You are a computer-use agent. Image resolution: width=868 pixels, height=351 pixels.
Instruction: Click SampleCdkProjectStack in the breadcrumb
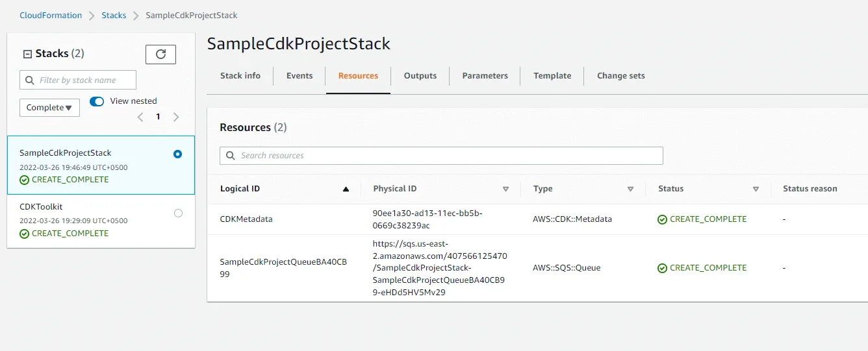point(192,15)
